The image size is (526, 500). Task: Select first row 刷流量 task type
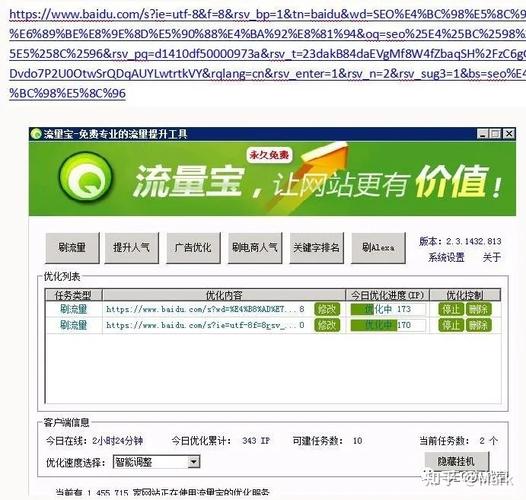coord(73,309)
